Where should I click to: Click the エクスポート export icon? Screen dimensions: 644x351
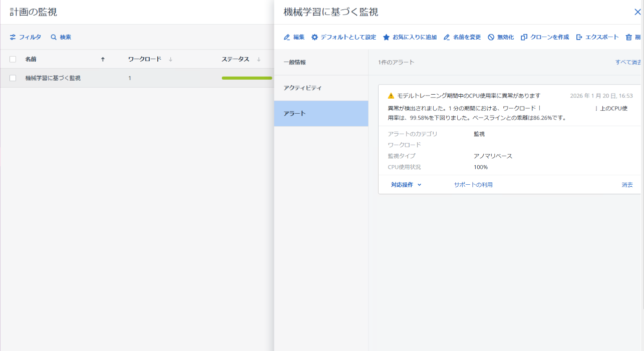coord(579,37)
